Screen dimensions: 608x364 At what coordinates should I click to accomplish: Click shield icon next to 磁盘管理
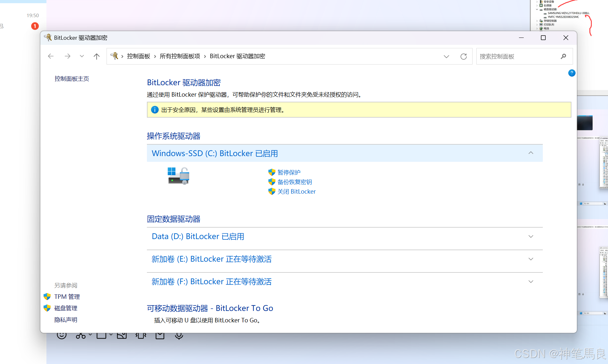tap(47, 308)
